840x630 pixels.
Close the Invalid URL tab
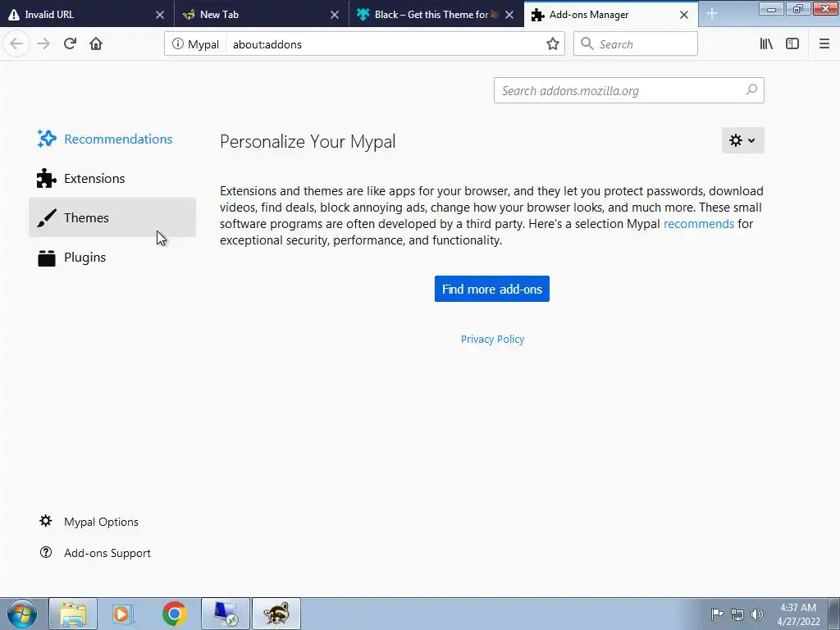(x=160, y=15)
